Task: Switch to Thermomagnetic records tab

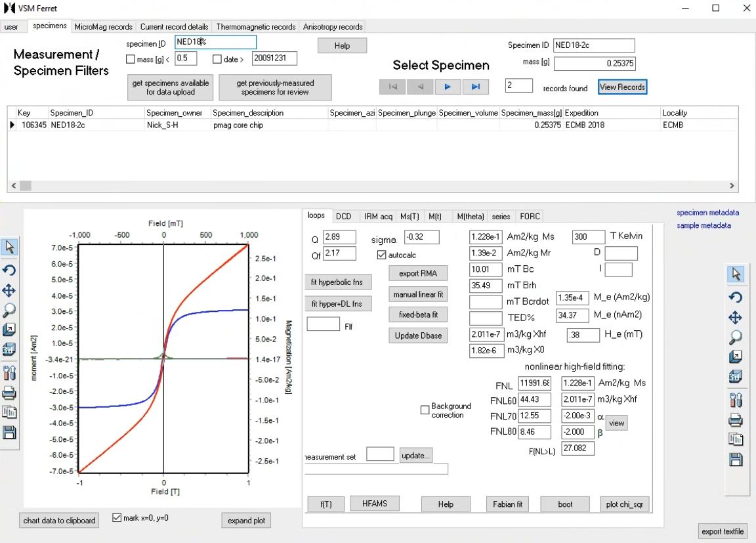Action: point(255,27)
